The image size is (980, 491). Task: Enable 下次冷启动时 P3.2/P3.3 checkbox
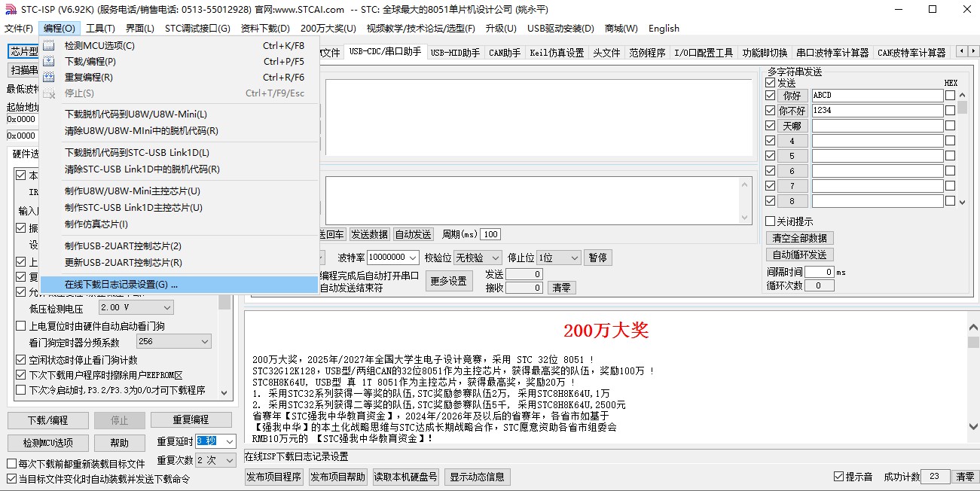pos(21,390)
